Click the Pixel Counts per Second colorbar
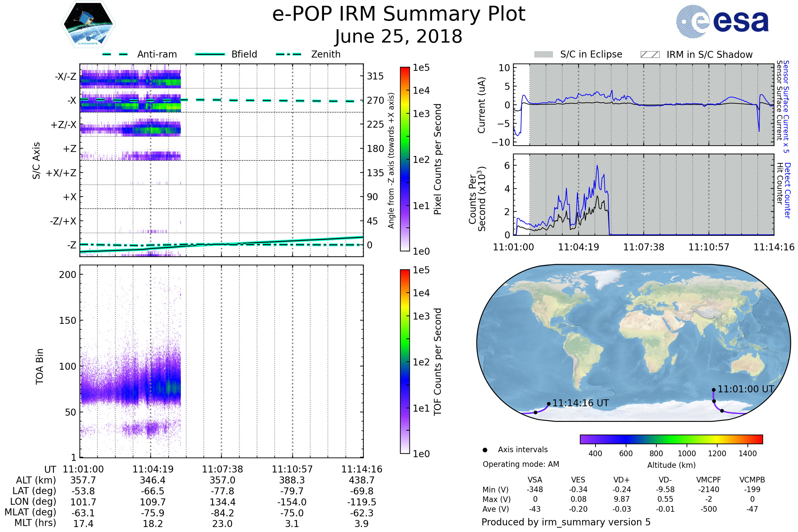This screenshot has height=532, width=798. (405, 159)
